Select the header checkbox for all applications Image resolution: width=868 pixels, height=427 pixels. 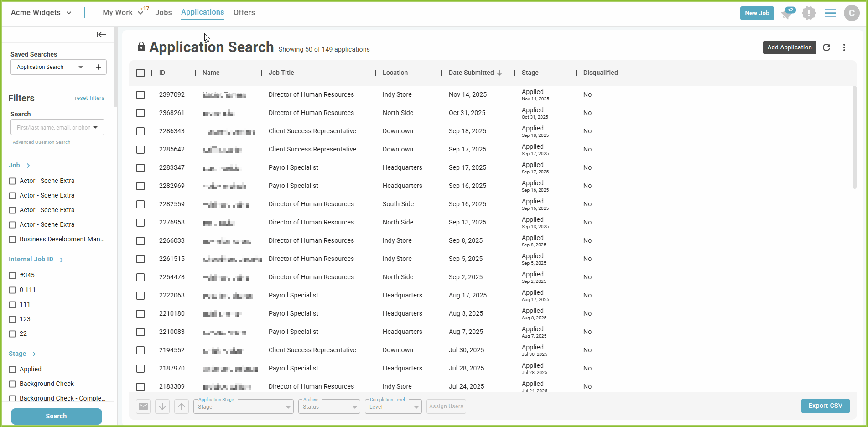pyautogui.click(x=140, y=73)
